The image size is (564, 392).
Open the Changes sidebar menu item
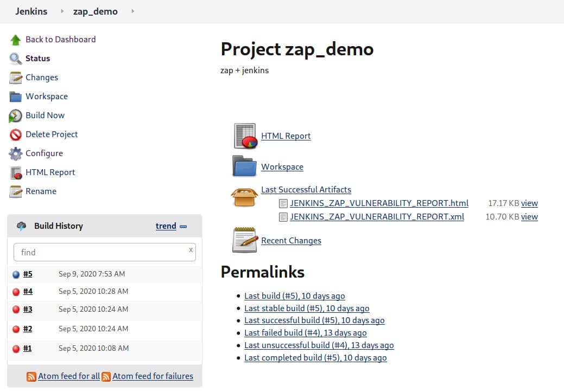[41, 78]
